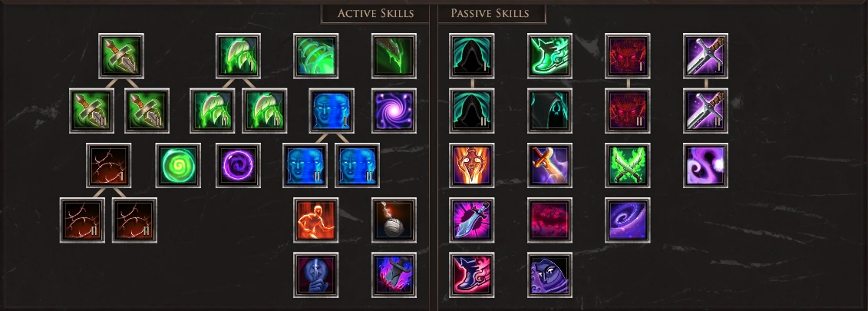Select the crossed green swords passive
The image size is (868, 311).
pos(628,166)
